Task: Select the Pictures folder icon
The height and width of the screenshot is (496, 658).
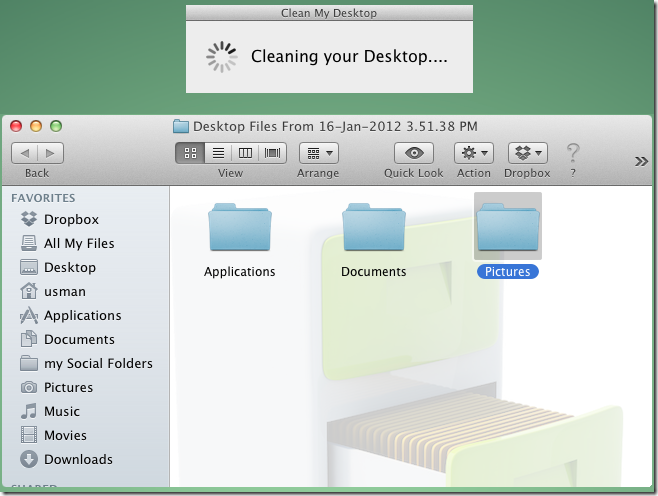Action: pos(508,227)
